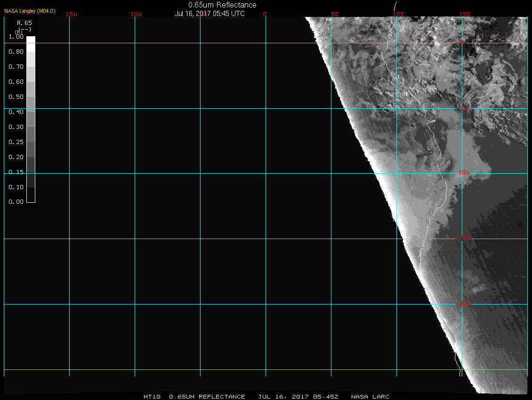This screenshot has height=400, width=532.
Task: Click the '10E' longitude label
Action: (x=399, y=14)
